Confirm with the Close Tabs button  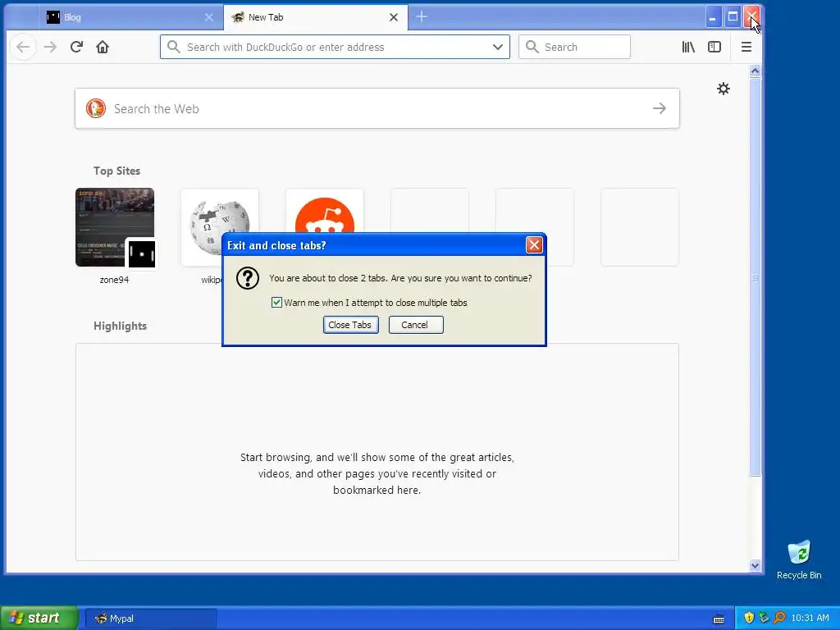(x=350, y=325)
